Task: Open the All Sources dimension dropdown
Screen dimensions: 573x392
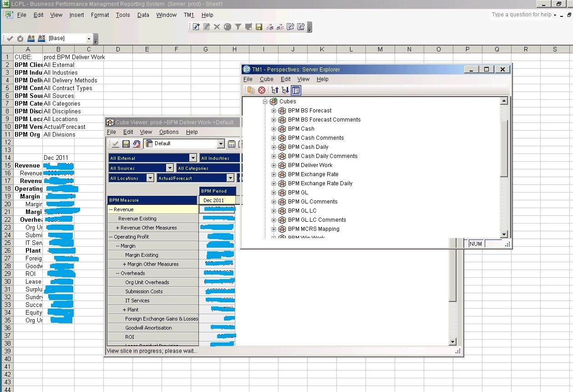Action: [170, 168]
